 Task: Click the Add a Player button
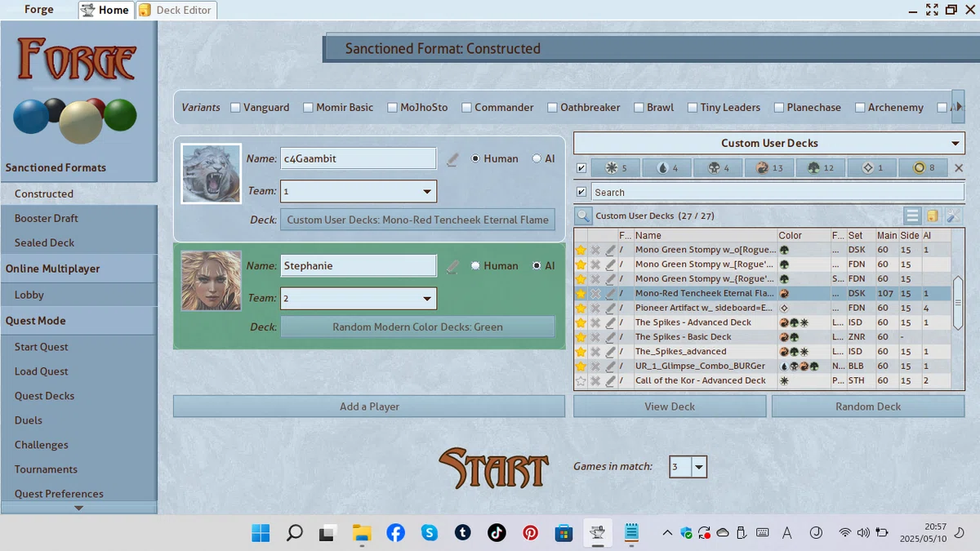point(369,407)
